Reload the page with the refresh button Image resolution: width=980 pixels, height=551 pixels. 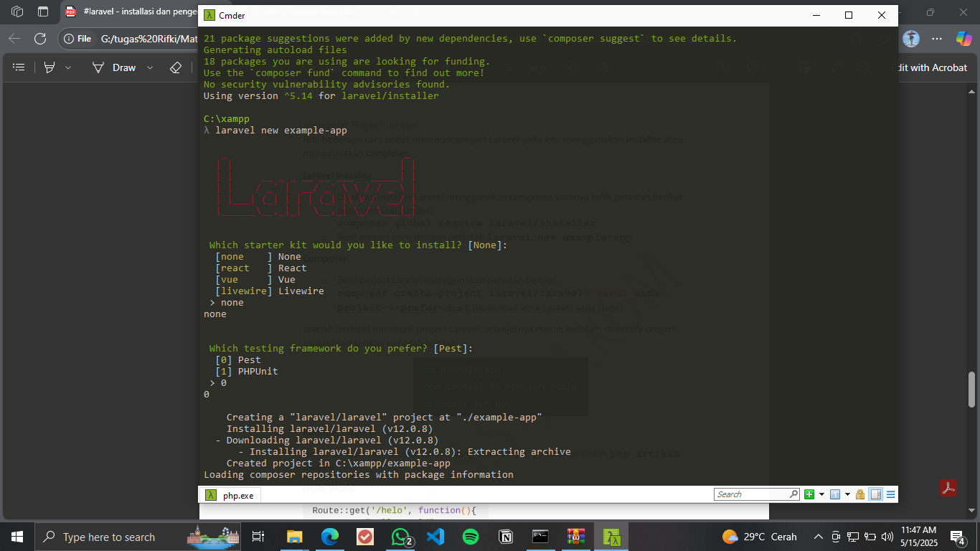pyautogui.click(x=39, y=39)
